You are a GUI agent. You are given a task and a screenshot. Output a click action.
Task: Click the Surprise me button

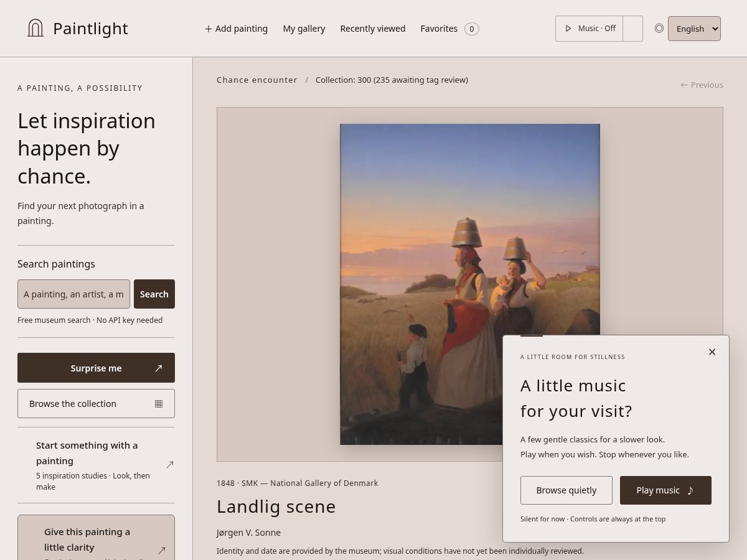click(x=96, y=368)
